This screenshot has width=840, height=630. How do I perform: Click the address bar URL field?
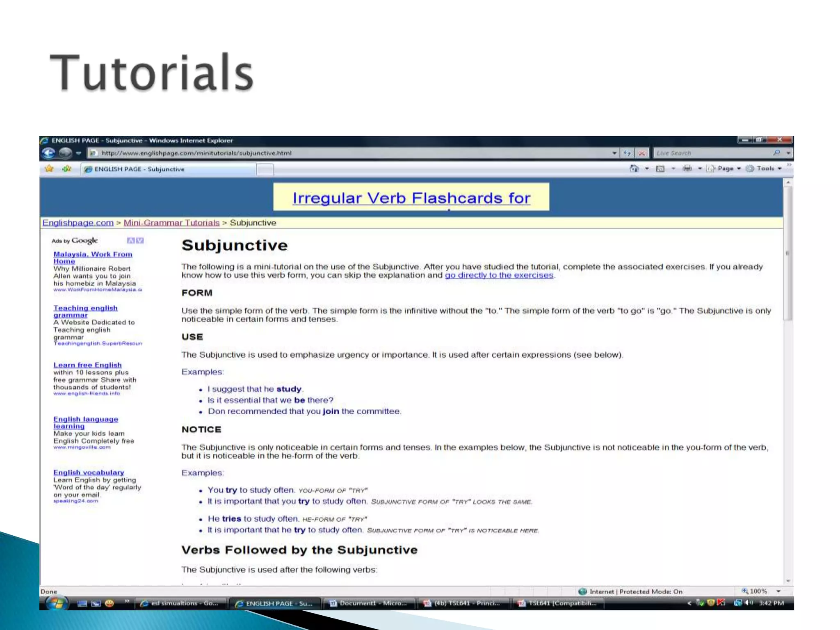349,153
